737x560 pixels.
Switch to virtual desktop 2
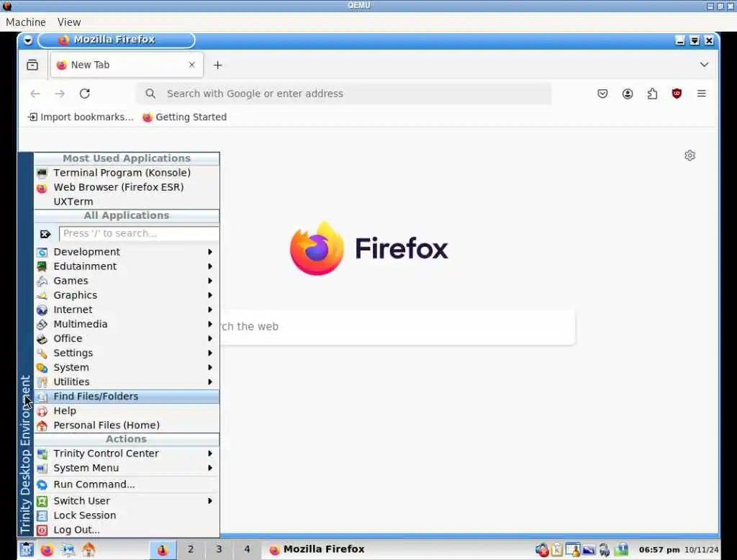pyautogui.click(x=190, y=549)
